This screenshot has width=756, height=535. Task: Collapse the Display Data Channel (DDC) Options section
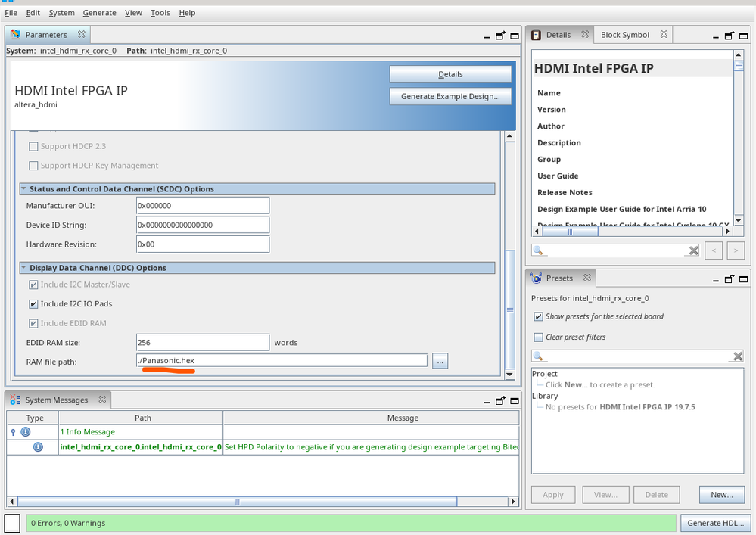[x=24, y=268]
